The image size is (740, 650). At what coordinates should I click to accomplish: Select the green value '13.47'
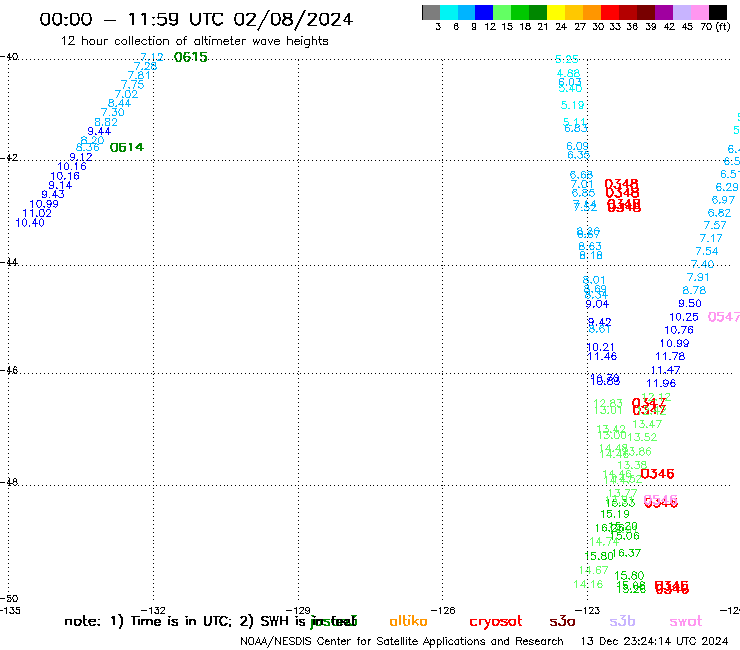[x=647, y=424]
